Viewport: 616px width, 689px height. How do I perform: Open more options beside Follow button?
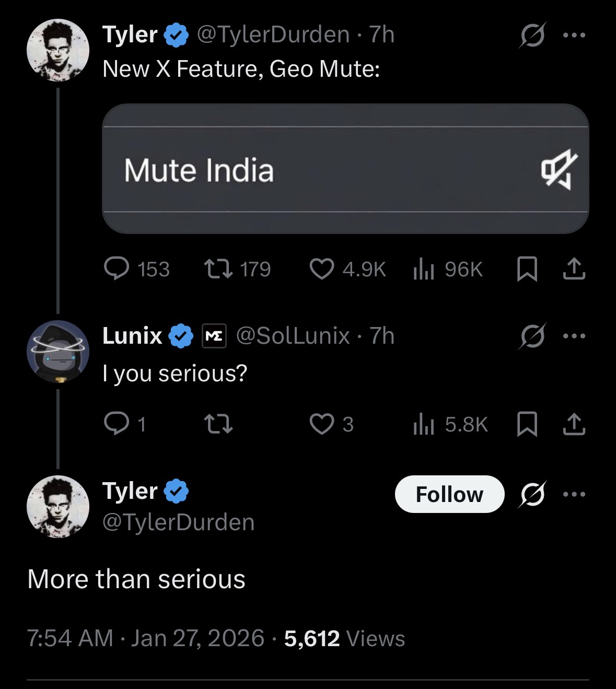(574, 494)
